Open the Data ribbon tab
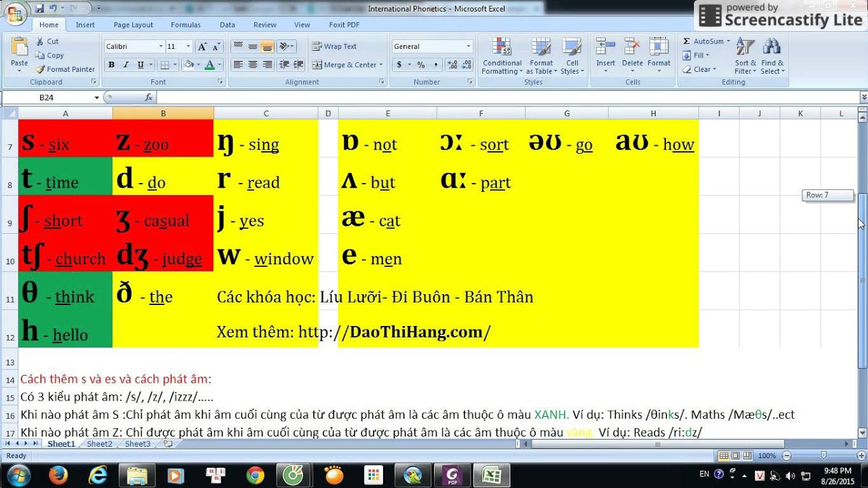This screenshot has height=488, width=868. [x=227, y=25]
